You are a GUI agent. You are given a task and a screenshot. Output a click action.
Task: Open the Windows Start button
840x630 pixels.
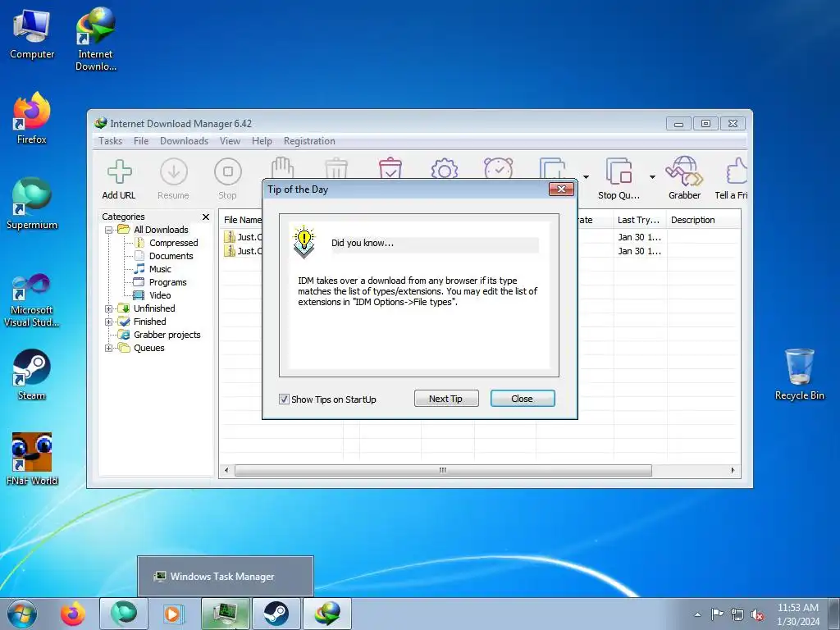(22, 614)
